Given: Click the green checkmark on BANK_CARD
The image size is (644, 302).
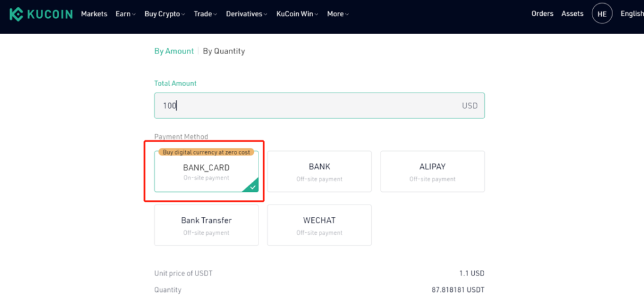Looking at the screenshot, I should click(x=252, y=186).
